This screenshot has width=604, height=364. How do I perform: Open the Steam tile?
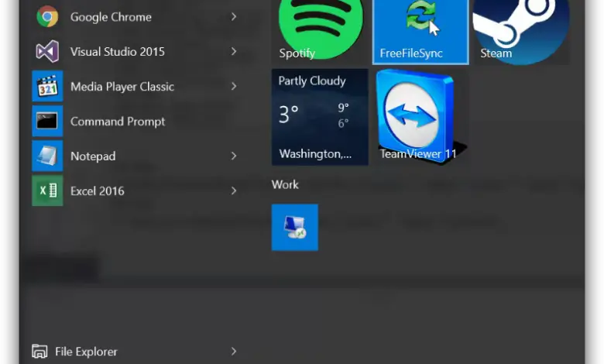pyautogui.click(x=521, y=31)
